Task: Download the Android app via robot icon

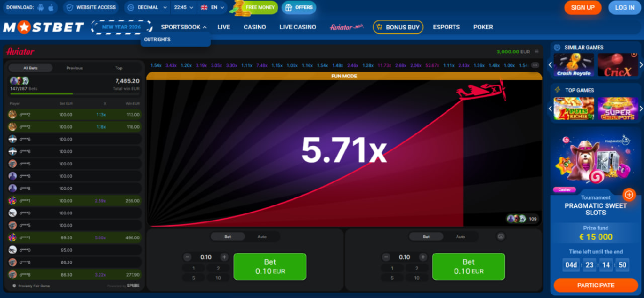Action: click(x=41, y=8)
